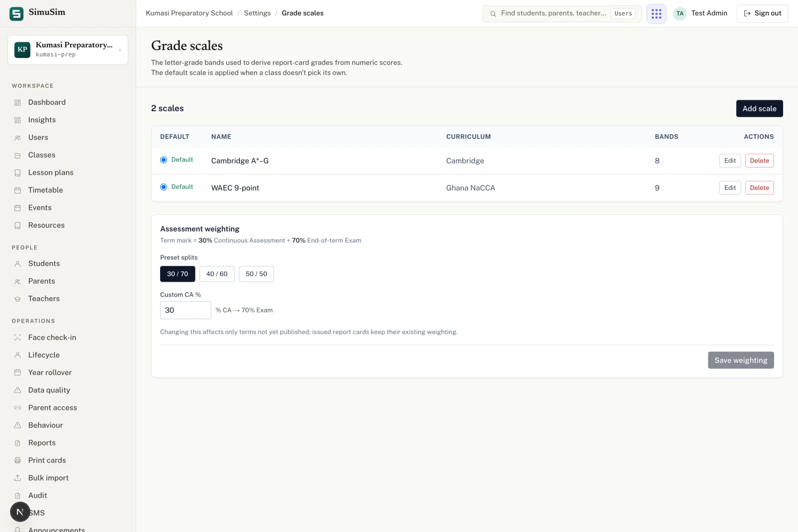Click the KP school avatar
This screenshot has width=798, height=532.
[x=22, y=49]
